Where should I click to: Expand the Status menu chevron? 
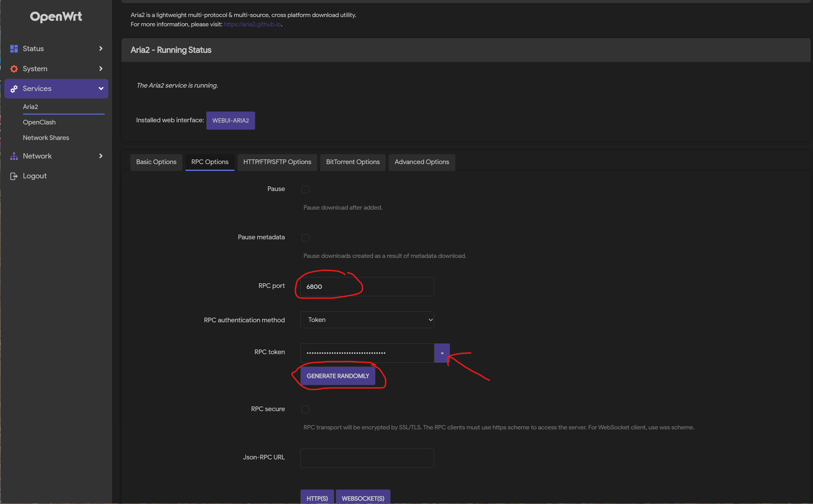point(101,49)
